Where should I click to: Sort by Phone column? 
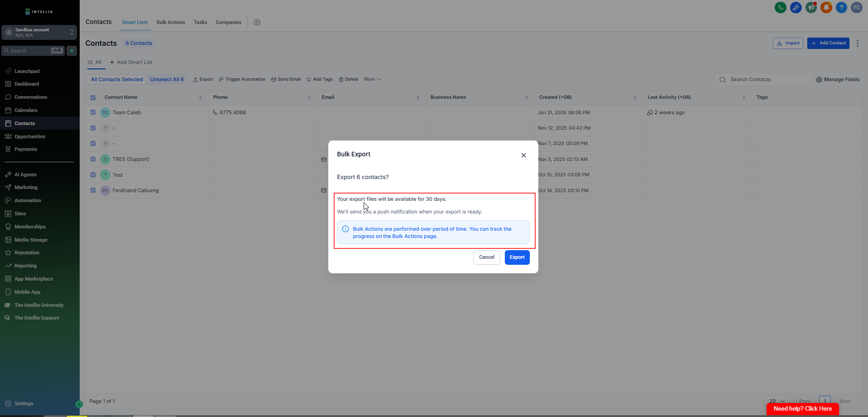click(309, 97)
